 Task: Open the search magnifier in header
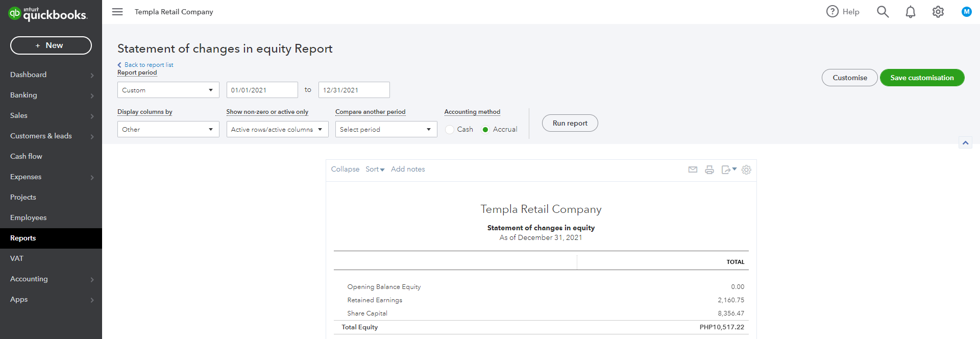click(883, 12)
